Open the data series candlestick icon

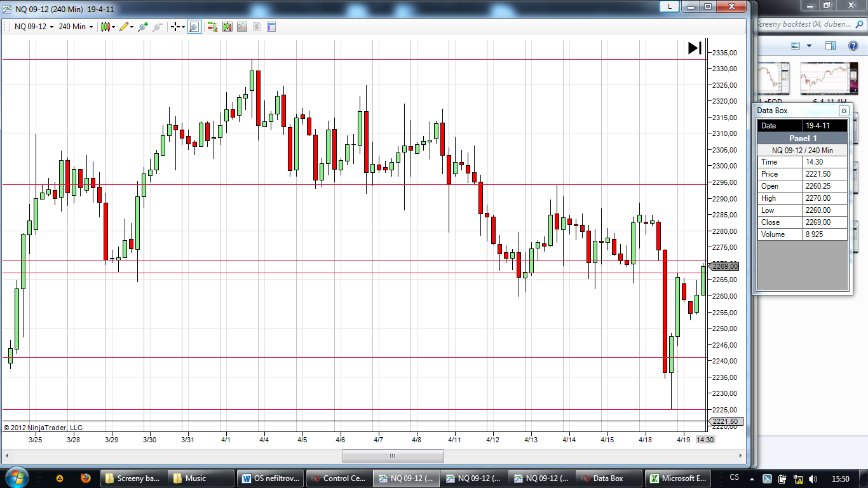pos(227,27)
